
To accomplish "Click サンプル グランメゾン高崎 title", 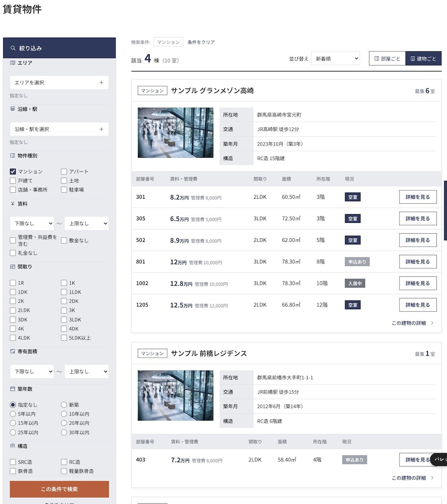I will click(x=212, y=91).
